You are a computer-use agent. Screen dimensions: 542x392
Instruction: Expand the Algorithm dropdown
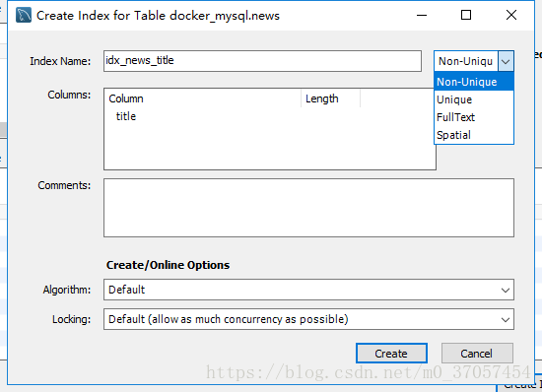click(308, 290)
